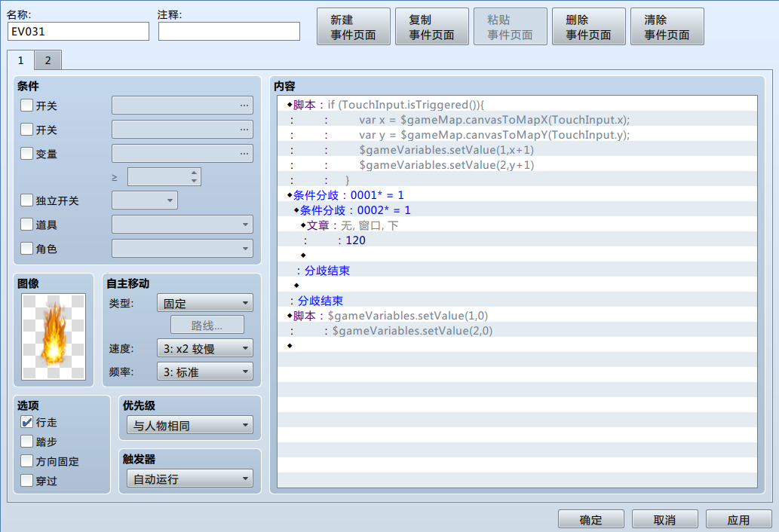Select line var y = $gameMap.canvasToMapY
Image resolution: width=779 pixels, height=532 pixels.
coord(517,134)
